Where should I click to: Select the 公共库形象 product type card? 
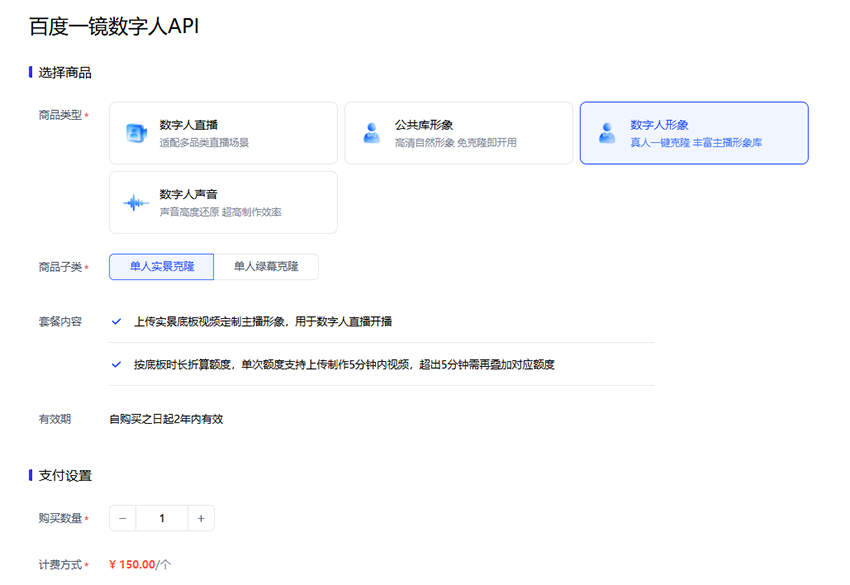tap(459, 133)
